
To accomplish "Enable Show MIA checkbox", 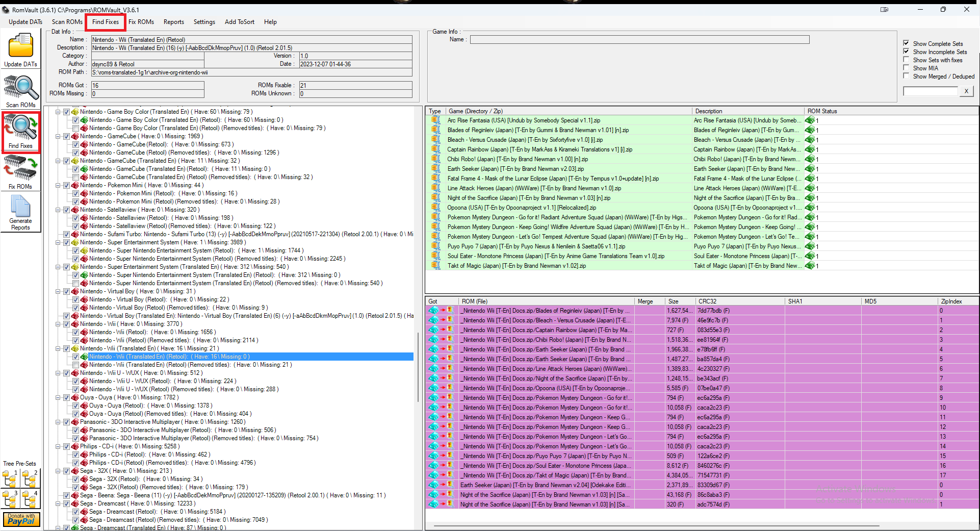I will pyautogui.click(x=906, y=68).
